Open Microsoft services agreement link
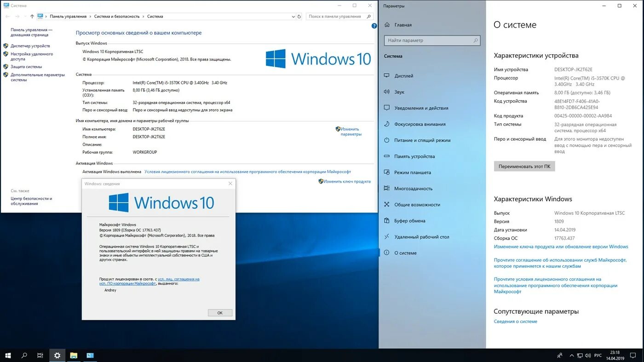The width and height of the screenshot is (644, 362). tap(560, 263)
